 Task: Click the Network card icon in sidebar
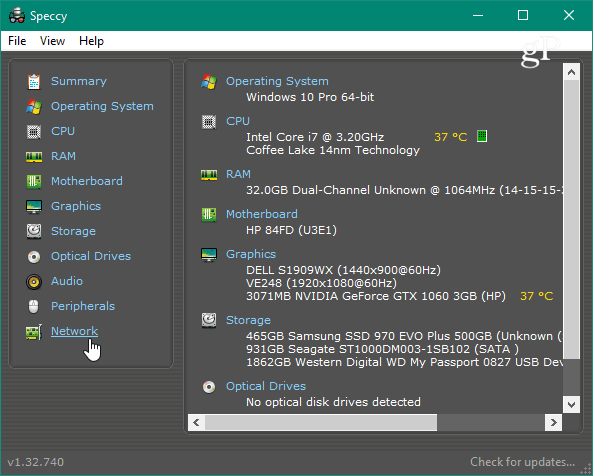34,332
